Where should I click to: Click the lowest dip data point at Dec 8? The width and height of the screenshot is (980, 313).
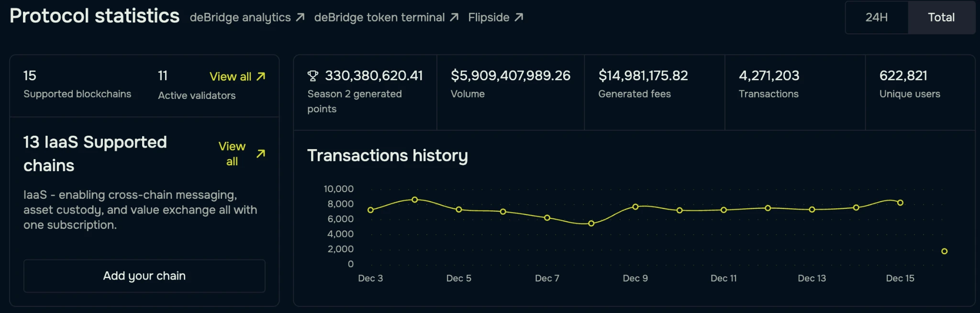591,224
